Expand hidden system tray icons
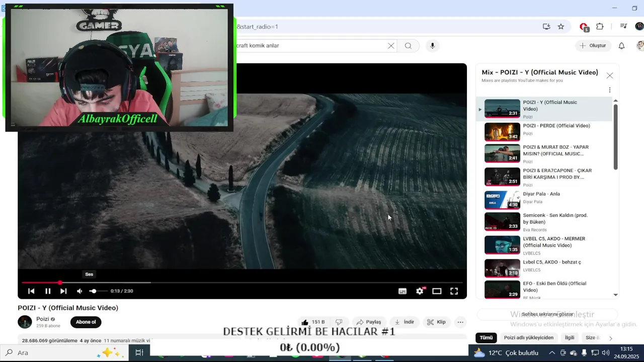This screenshot has width=644, height=362. tap(552, 353)
